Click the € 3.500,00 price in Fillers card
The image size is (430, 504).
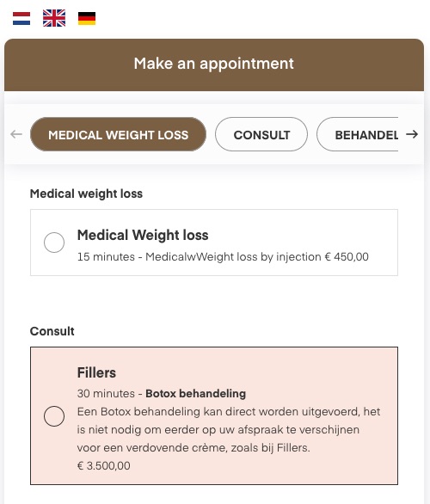(x=103, y=466)
